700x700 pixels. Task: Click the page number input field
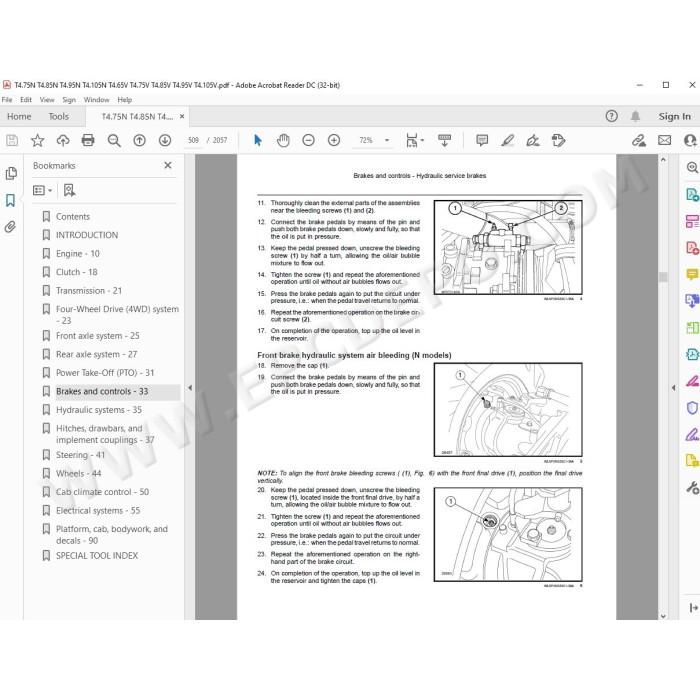pos(193,140)
